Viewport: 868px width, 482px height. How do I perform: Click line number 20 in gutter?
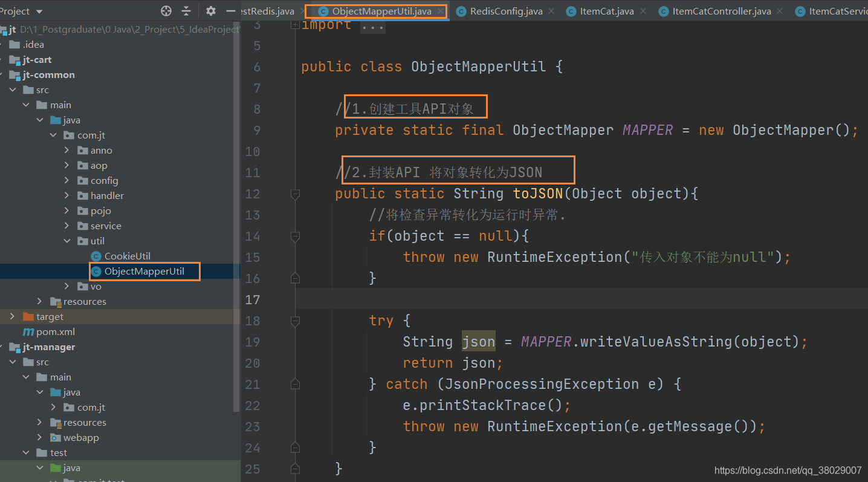pos(253,363)
